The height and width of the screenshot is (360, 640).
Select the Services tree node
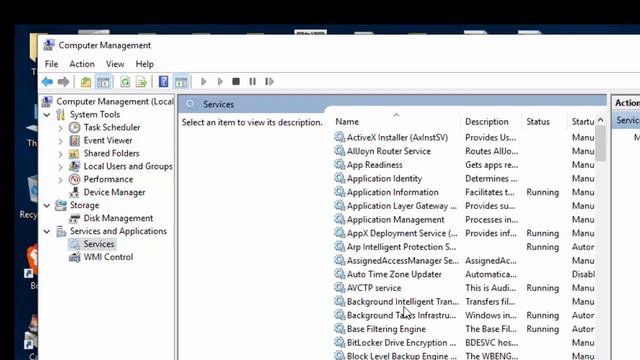click(98, 244)
